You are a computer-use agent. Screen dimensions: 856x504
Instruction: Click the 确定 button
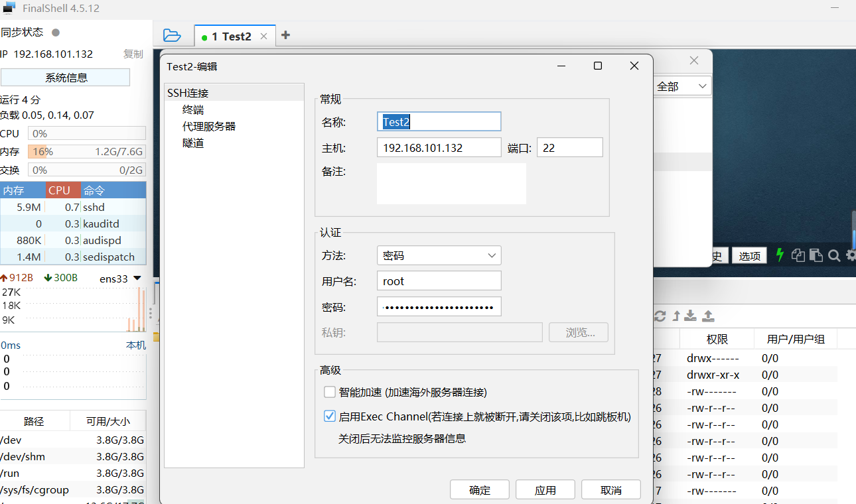(x=480, y=490)
